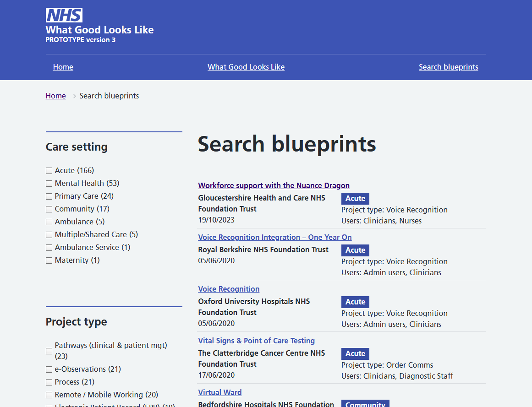This screenshot has height=407, width=532.
Task: Click the NHS logo
Action: coord(64,15)
